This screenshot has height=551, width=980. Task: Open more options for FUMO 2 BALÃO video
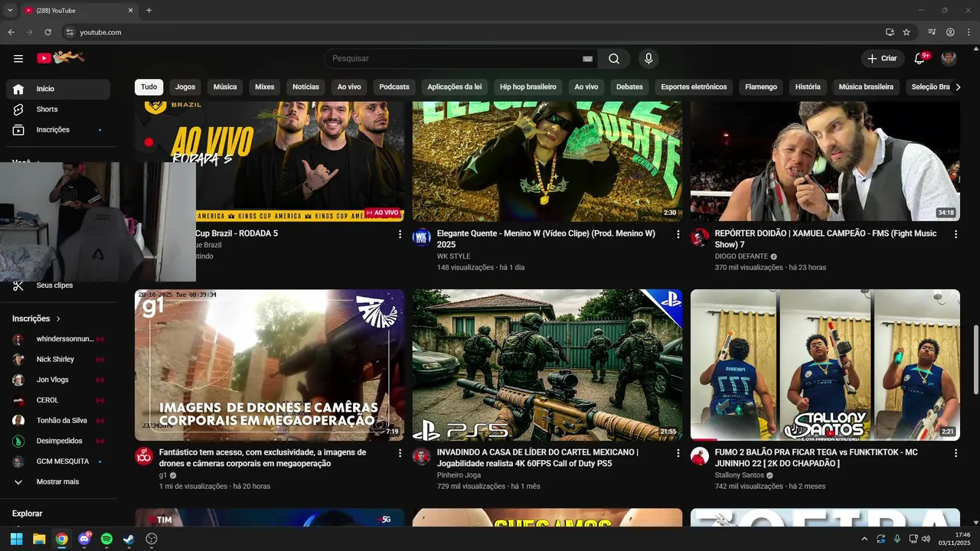[x=955, y=453]
